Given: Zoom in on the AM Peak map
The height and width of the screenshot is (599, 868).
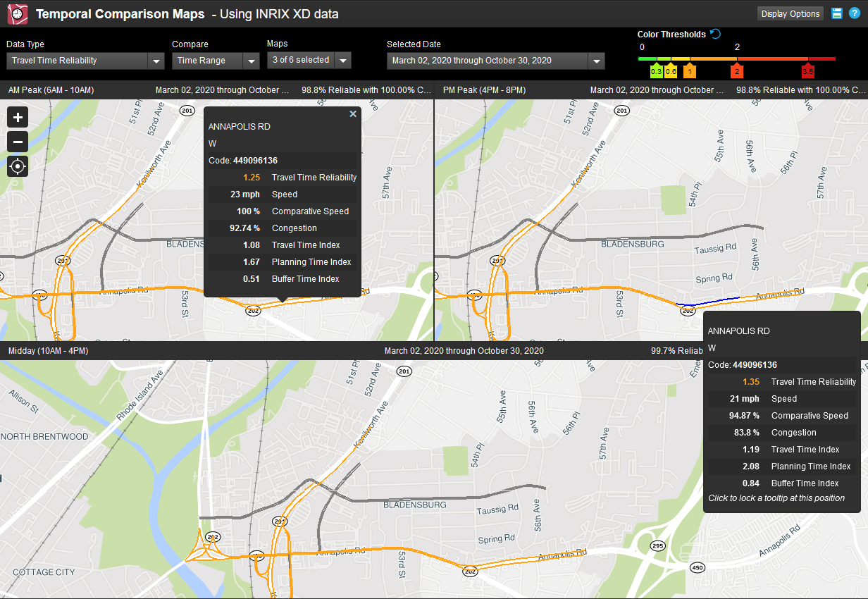Looking at the screenshot, I should click(x=17, y=117).
